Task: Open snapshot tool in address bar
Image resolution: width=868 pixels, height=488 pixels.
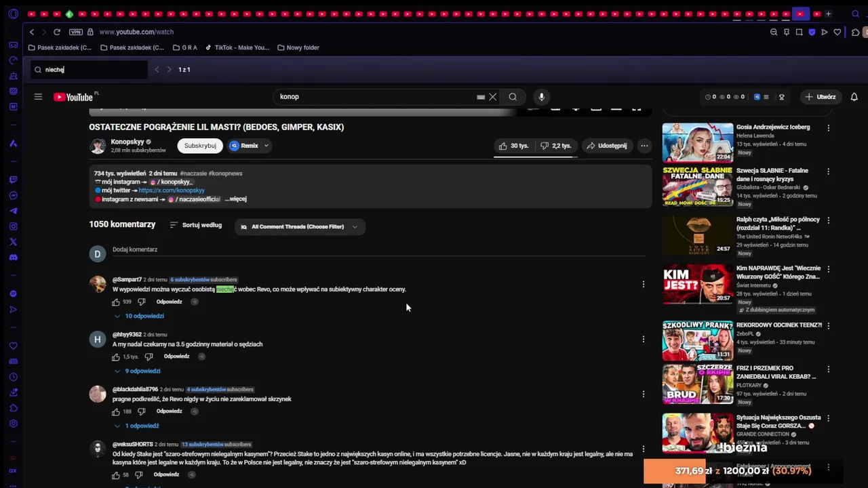Action: [x=799, y=32]
